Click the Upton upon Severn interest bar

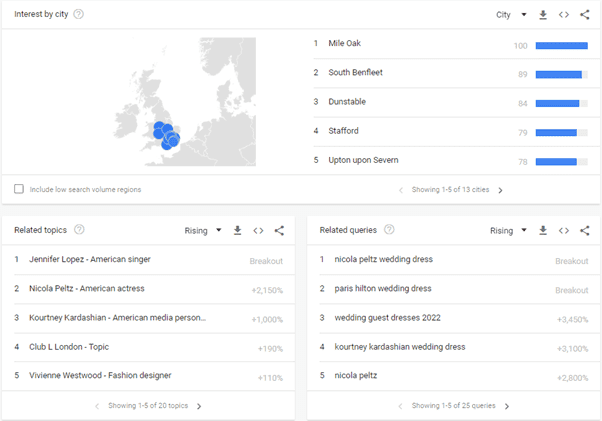pos(562,162)
